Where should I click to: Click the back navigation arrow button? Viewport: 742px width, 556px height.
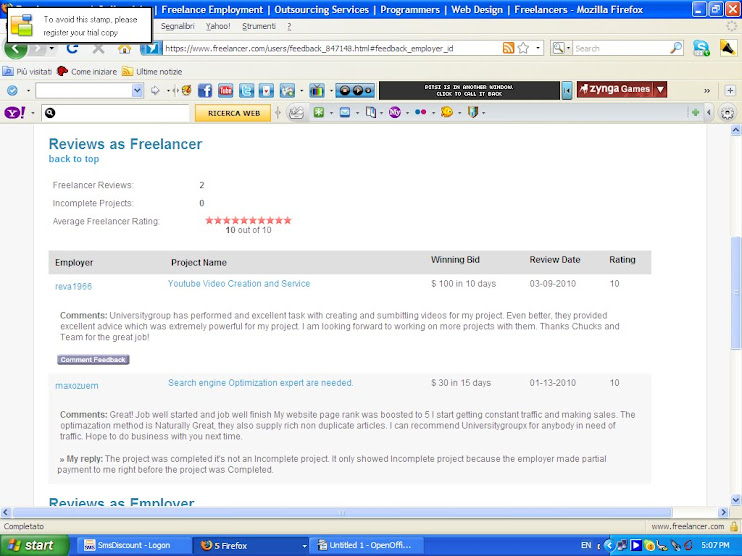pos(16,48)
